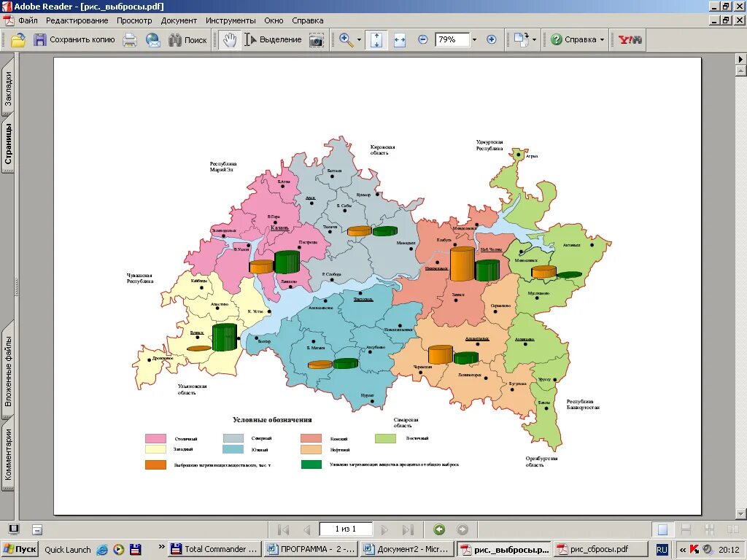Expand the zoom tool dropdown arrow
This screenshot has height=560, width=747.
pyautogui.click(x=359, y=40)
